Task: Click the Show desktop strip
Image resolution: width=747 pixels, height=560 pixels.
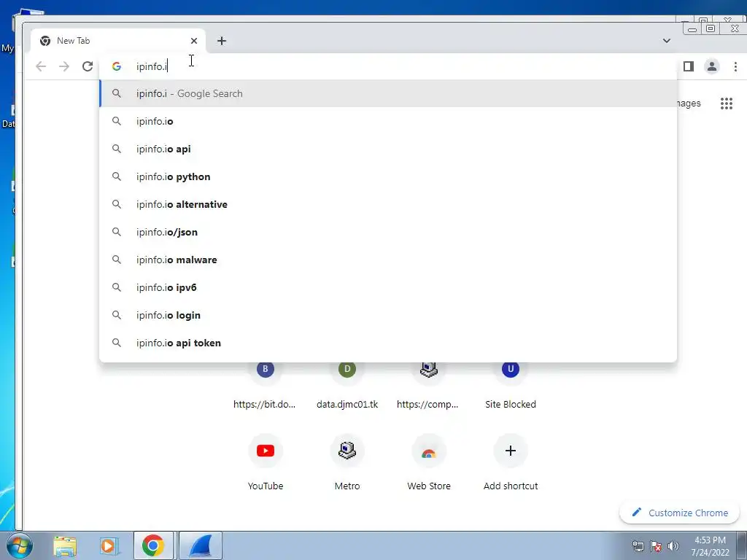Action: click(742, 545)
